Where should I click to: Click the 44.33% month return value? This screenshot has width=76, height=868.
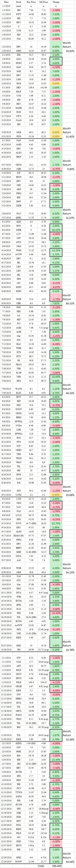coord(70,393)
